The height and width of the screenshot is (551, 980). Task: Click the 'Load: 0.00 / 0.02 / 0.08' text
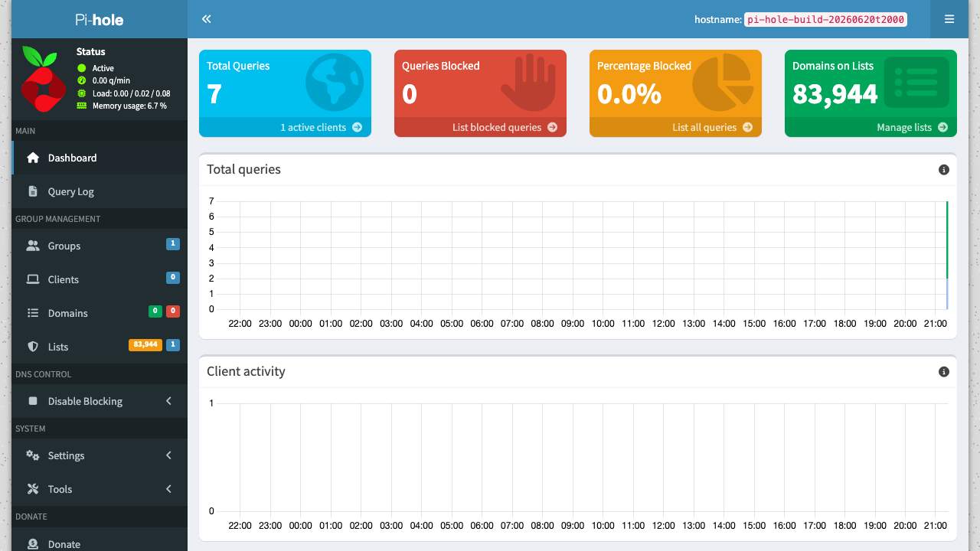[x=131, y=93]
